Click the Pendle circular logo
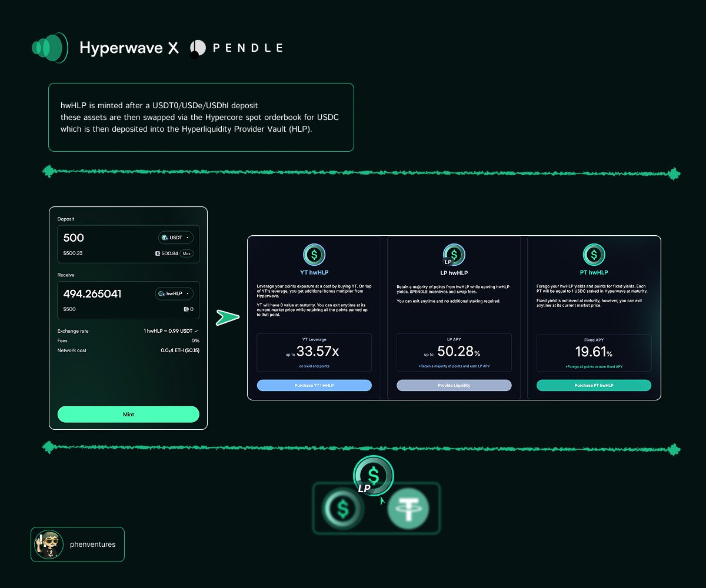The height and width of the screenshot is (588, 706). (198, 49)
